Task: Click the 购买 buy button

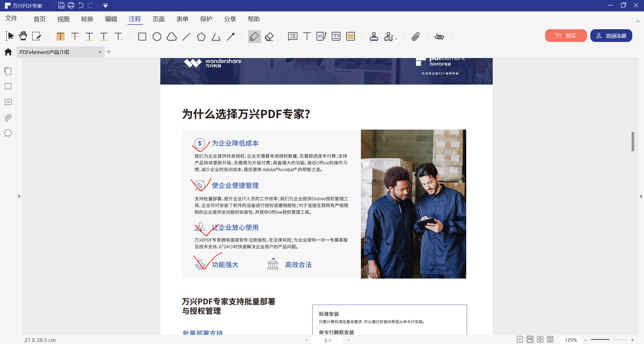Action: (x=566, y=36)
